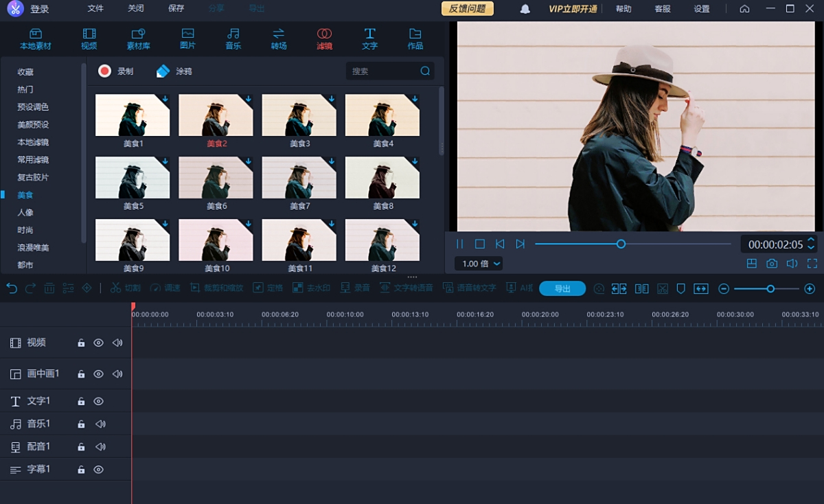Click the undo arrow icon
Image resolution: width=824 pixels, height=504 pixels.
pyautogui.click(x=12, y=288)
